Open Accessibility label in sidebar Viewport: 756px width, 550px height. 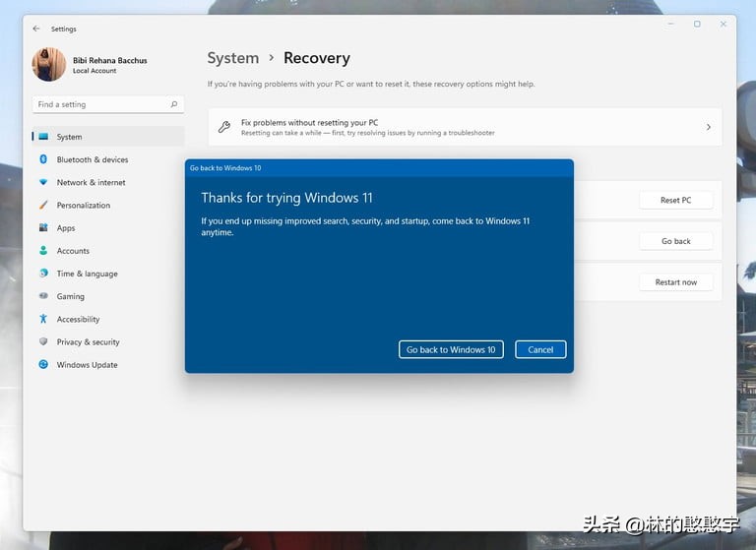78,319
